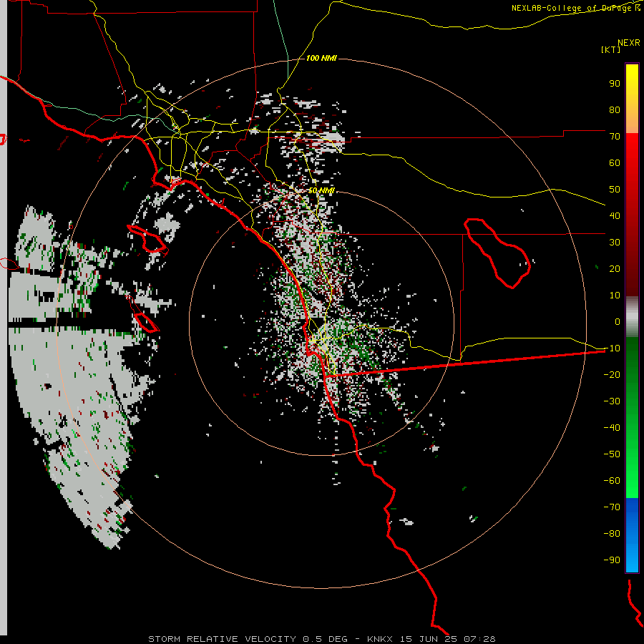Click the positive 80 scale label
The width and height of the screenshot is (644, 644).
click(615, 109)
